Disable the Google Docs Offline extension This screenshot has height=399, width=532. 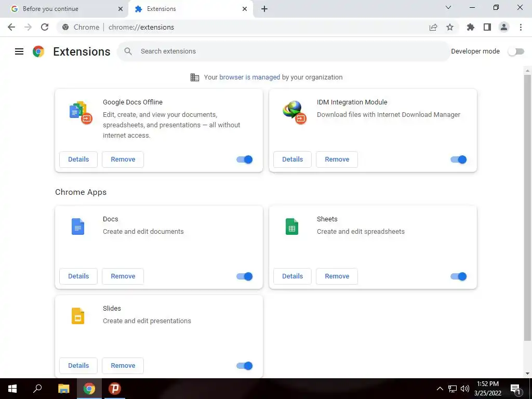pyautogui.click(x=245, y=159)
